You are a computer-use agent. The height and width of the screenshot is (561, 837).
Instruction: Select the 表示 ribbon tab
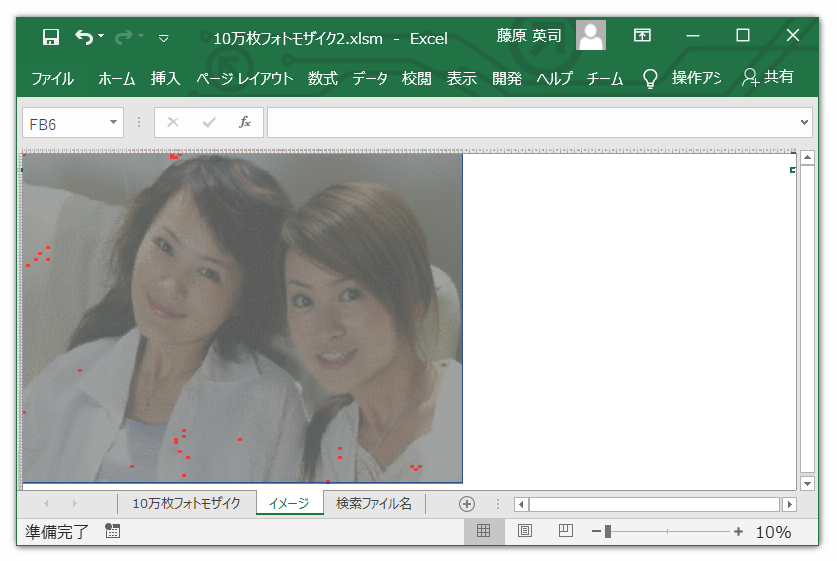tap(462, 78)
